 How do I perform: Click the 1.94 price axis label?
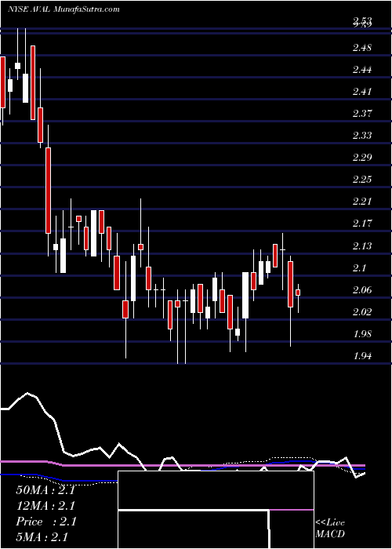coord(362,355)
